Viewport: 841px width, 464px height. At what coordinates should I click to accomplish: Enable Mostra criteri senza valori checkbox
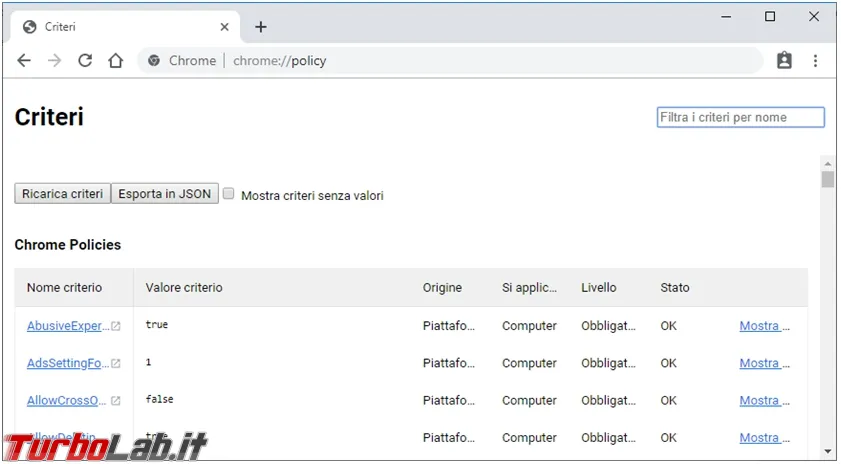point(229,194)
